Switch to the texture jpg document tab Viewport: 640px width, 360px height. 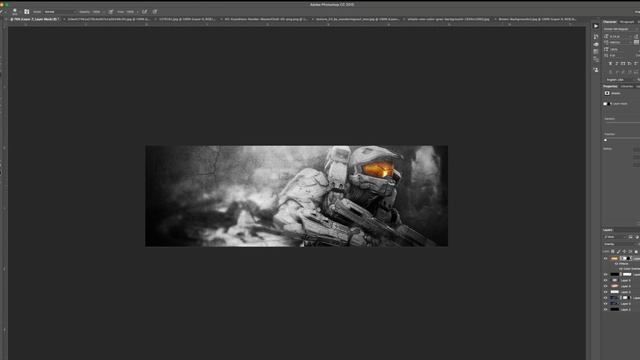357,19
